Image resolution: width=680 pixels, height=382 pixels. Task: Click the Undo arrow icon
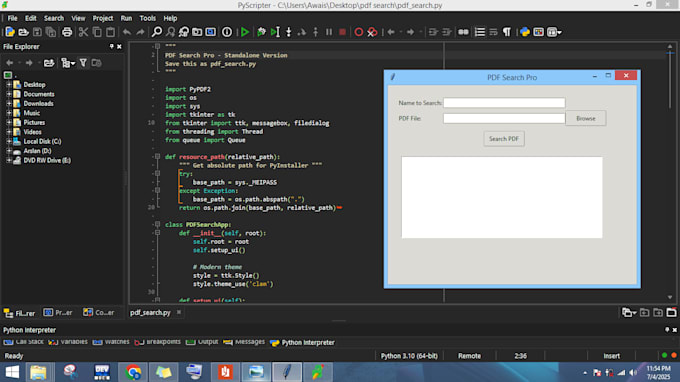pyautogui.click(x=127, y=32)
